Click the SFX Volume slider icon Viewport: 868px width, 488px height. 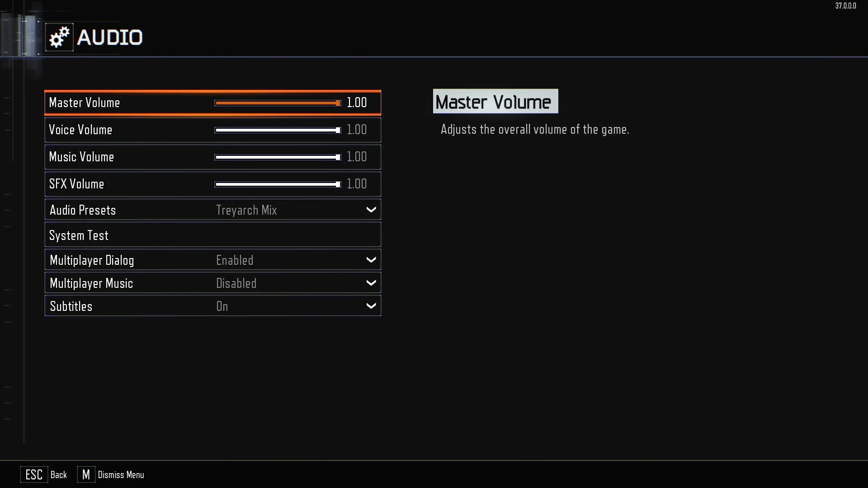(339, 184)
